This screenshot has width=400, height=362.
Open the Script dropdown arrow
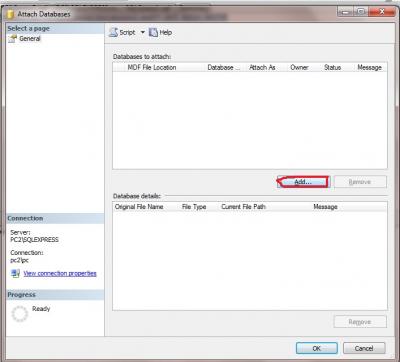[143, 32]
